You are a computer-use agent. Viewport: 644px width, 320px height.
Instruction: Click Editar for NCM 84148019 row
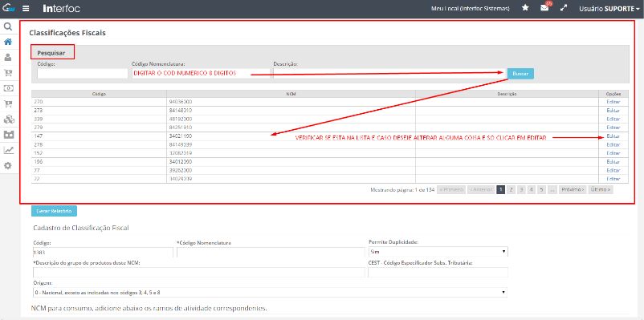[613, 111]
